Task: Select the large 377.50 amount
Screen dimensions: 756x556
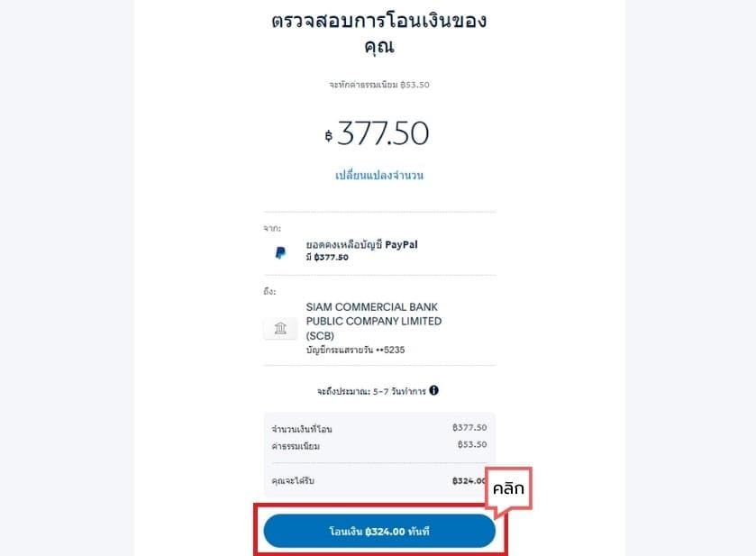Action: 383,133
